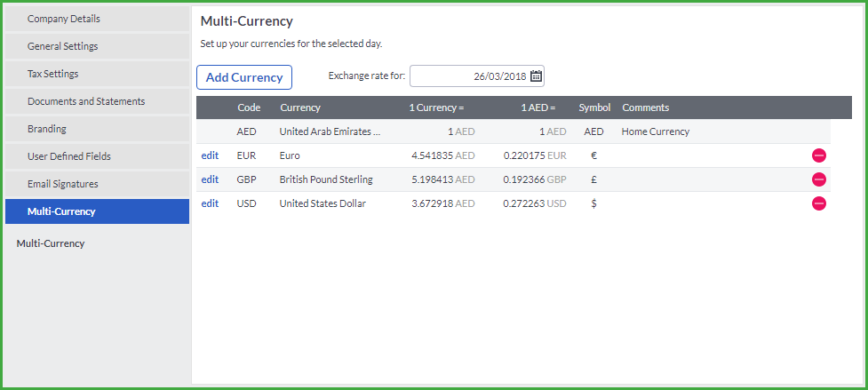Click the exchange rate date field
Viewport: 868px width, 390px height.
tap(476, 76)
